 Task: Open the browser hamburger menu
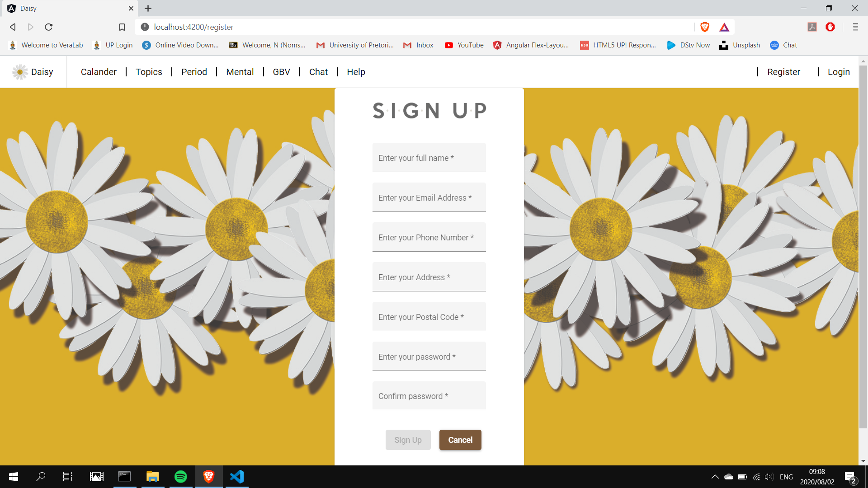[x=855, y=27]
